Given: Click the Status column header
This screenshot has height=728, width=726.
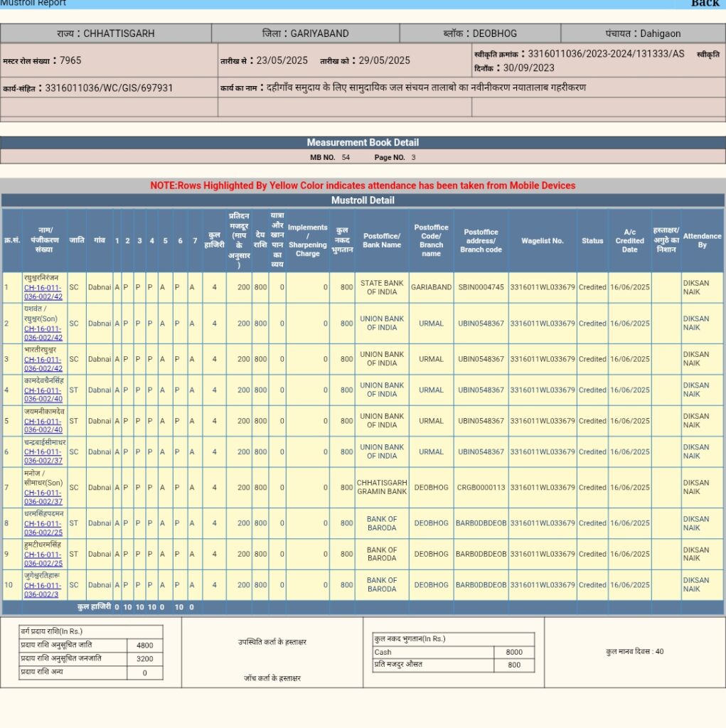Looking at the screenshot, I should pyautogui.click(x=592, y=241).
